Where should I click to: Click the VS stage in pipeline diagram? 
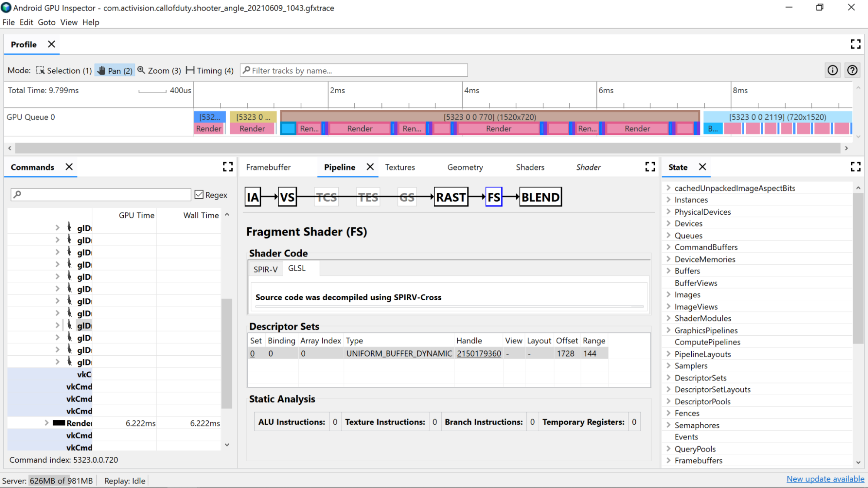tap(287, 197)
